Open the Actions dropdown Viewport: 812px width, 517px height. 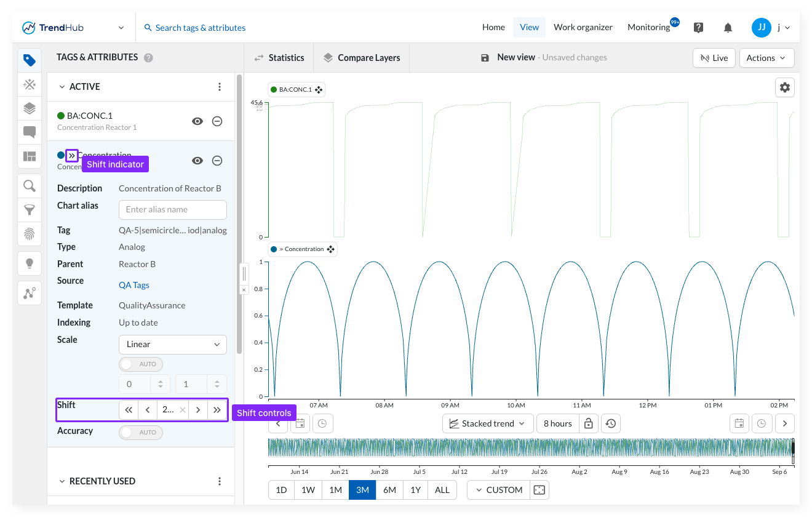tap(766, 58)
